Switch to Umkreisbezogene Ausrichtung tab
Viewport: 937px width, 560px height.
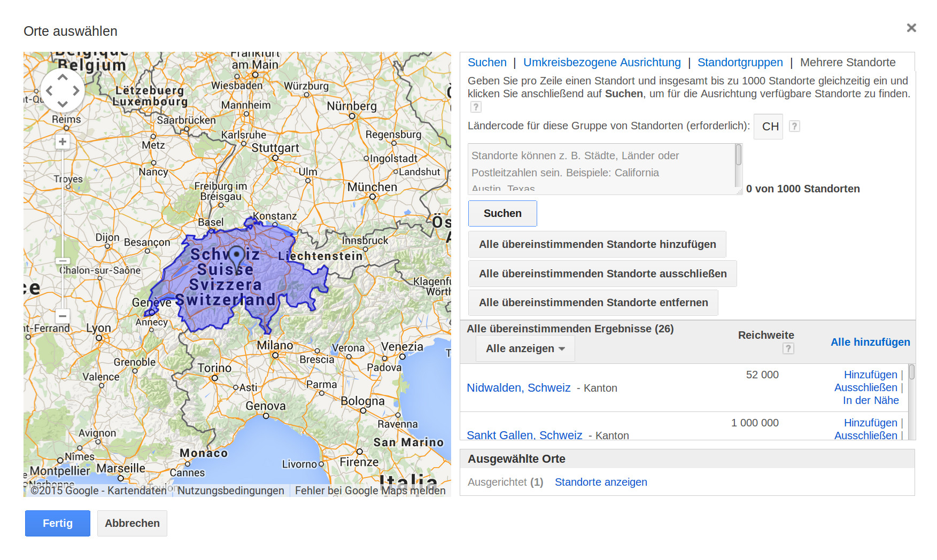602,63
